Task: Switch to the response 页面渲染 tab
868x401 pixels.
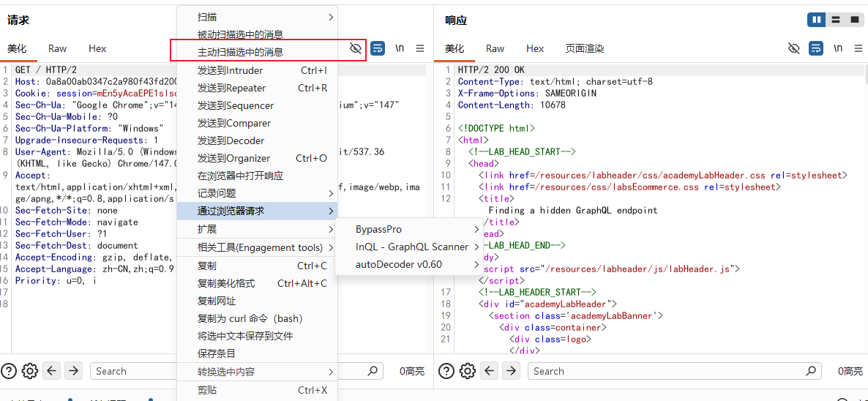Action: (x=584, y=49)
